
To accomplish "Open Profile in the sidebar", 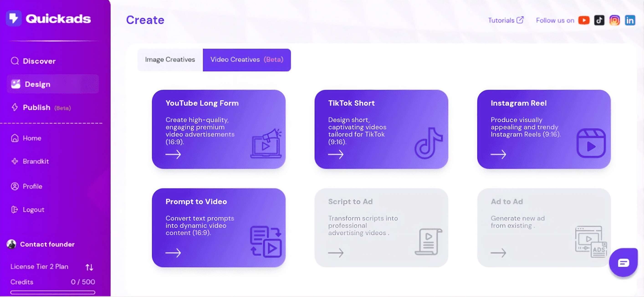I will [x=33, y=186].
